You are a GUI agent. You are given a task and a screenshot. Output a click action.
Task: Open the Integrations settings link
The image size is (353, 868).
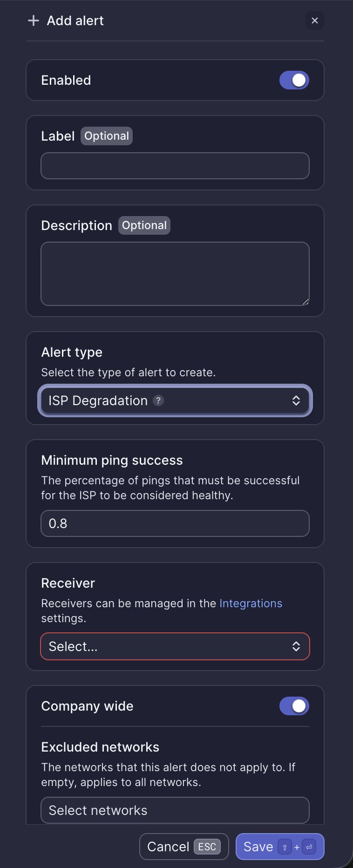coord(251,603)
